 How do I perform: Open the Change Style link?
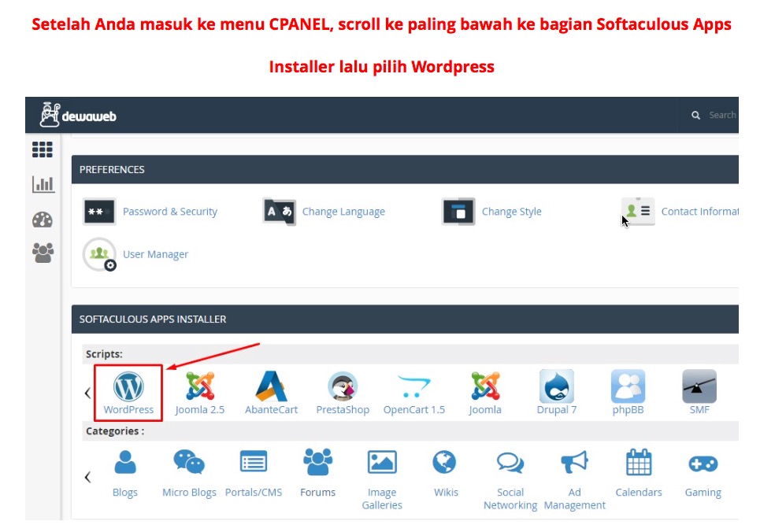click(512, 212)
